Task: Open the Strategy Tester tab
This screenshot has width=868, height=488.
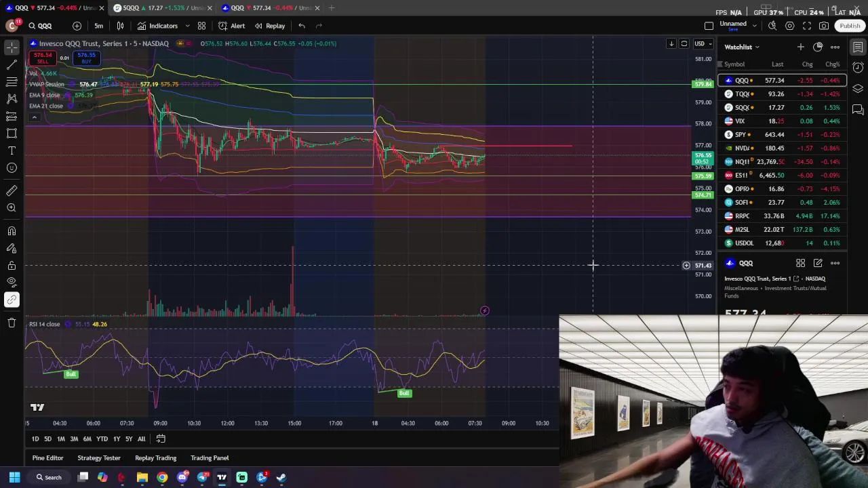Action: click(x=99, y=458)
